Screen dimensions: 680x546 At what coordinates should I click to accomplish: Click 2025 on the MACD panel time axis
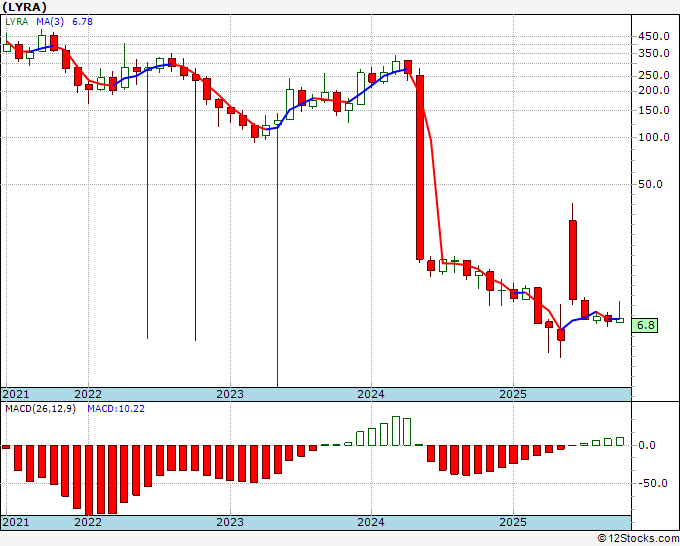coord(513,522)
